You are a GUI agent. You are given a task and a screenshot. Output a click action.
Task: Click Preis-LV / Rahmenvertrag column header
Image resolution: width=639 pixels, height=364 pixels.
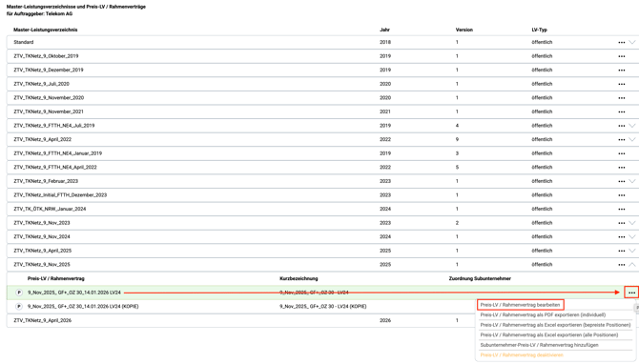point(56,278)
